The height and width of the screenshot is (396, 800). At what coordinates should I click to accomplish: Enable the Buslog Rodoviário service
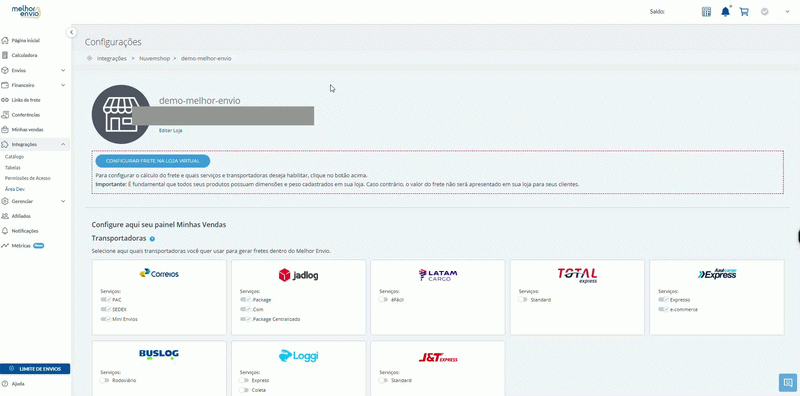click(x=105, y=380)
